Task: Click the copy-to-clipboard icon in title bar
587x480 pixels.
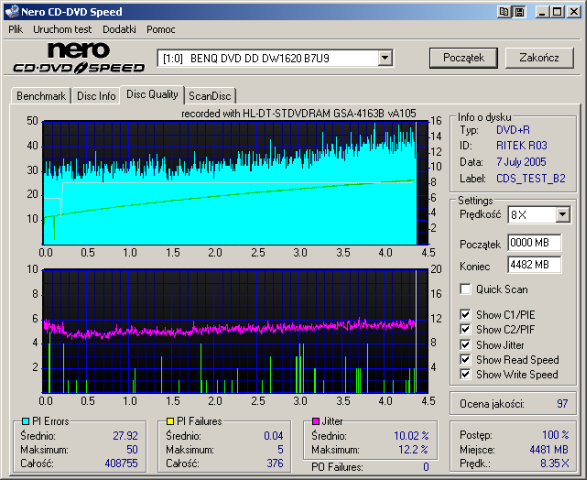Action: [504, 12]
